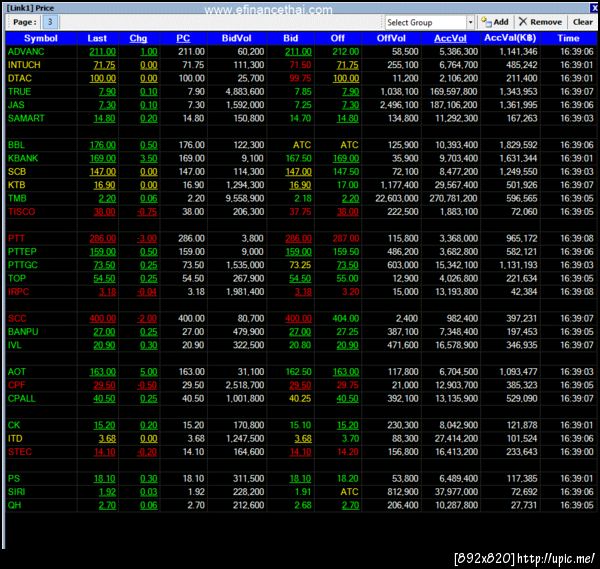Select the TISCO symbol
Screen dimensions: 600x569
click(x=21, y=212)
